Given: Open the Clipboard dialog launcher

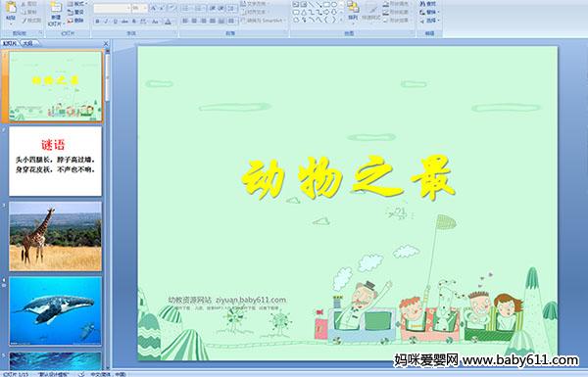Looking at the screenshot, I should click(40, 32).
